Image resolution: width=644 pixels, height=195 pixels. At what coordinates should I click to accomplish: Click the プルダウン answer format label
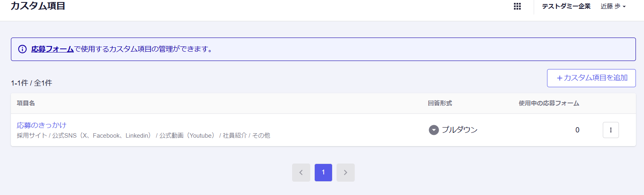coord(459,130)
